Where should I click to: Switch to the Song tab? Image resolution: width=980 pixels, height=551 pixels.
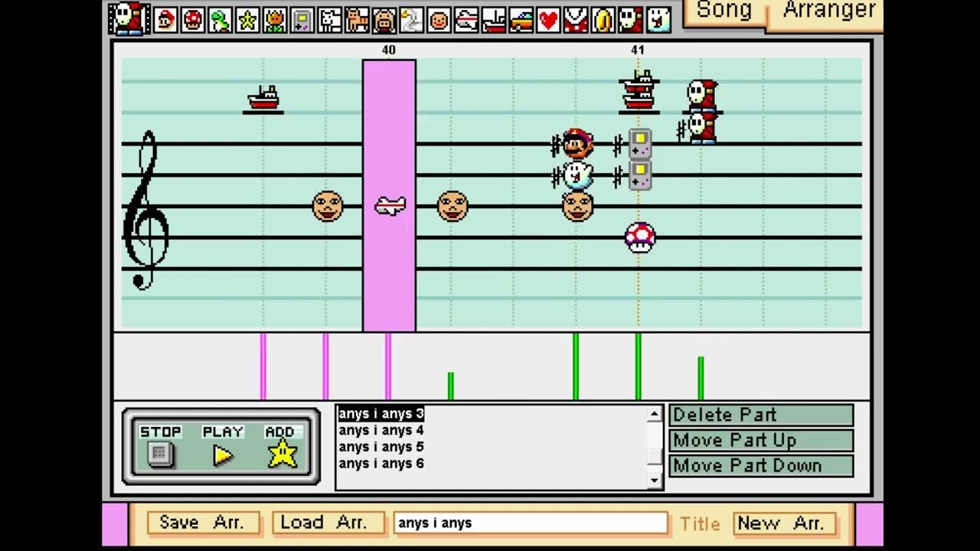(x=724, y=11)
